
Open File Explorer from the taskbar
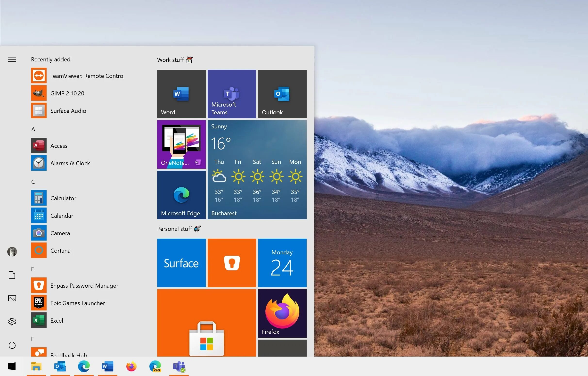(36, 366)
